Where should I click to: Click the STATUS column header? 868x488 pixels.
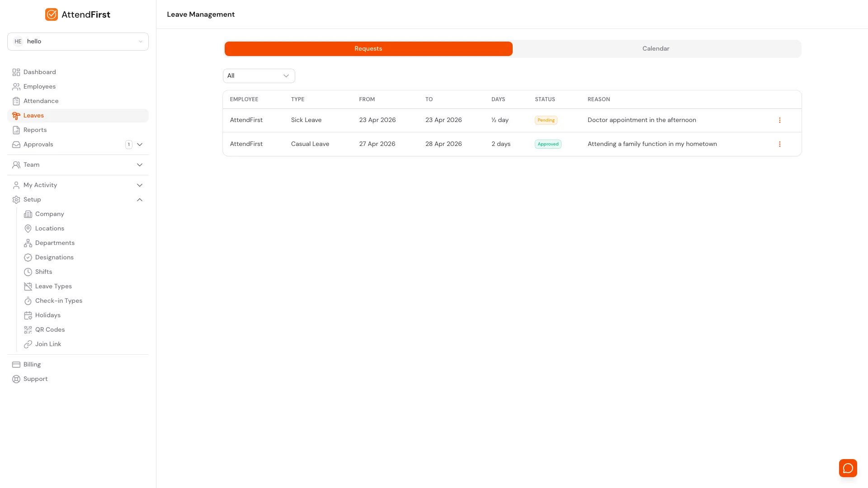(x=545, y=99)
